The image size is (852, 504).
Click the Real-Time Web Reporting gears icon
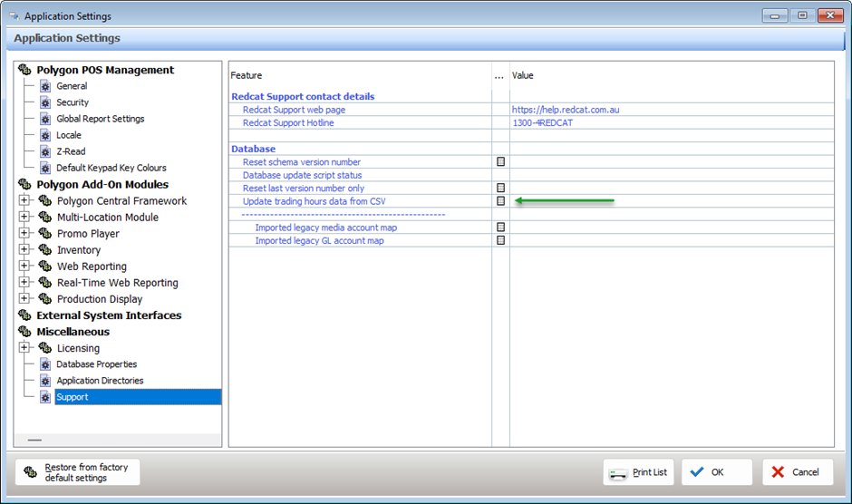tap(45, 282)
